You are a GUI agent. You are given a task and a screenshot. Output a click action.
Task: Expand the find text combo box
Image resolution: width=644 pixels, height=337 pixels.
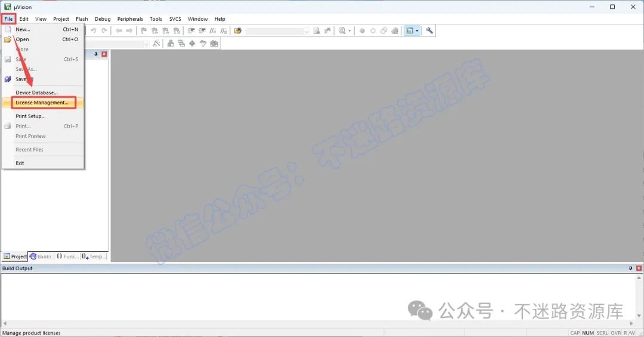306,31
